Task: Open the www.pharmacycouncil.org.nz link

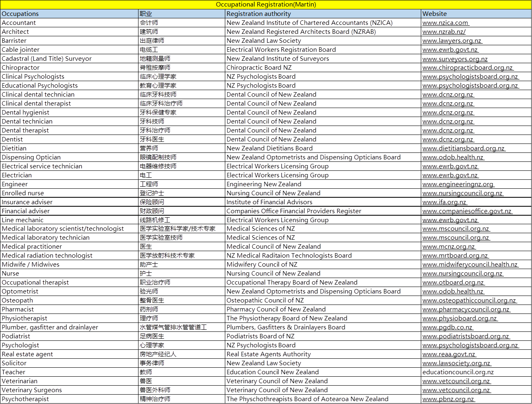Action: (466, 309)
